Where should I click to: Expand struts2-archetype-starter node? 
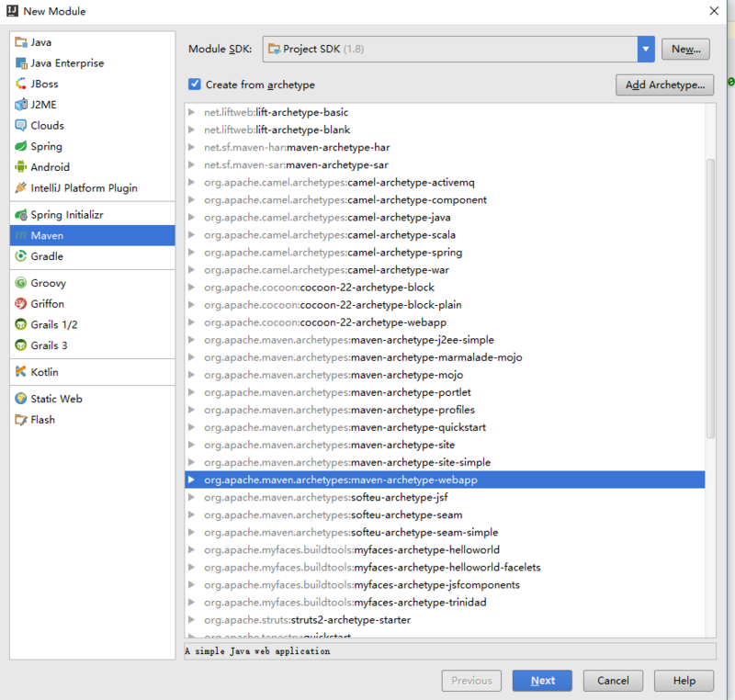point(191,620)
